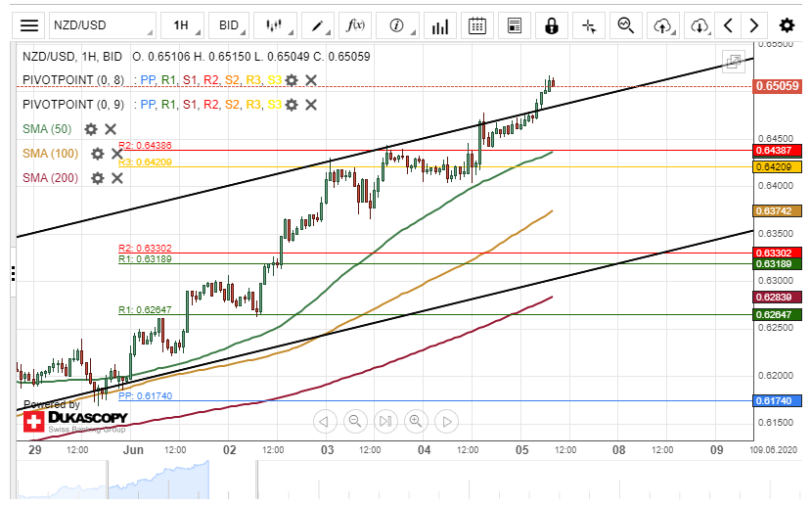
Task: Click the bar chart volume icon
Action: pos(439,25)
